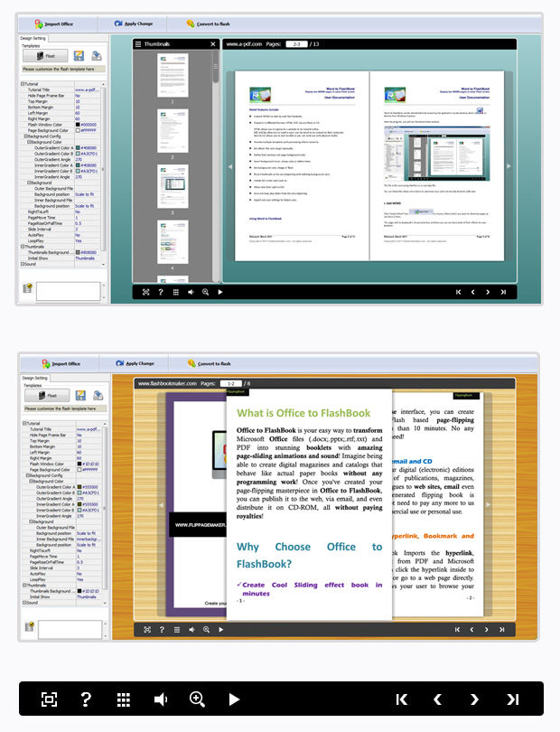Click Thumbnails Background swatch in lower window
The height and width of the screenshot is (732, 560).
pyautogui.click(x=79, y=591)
